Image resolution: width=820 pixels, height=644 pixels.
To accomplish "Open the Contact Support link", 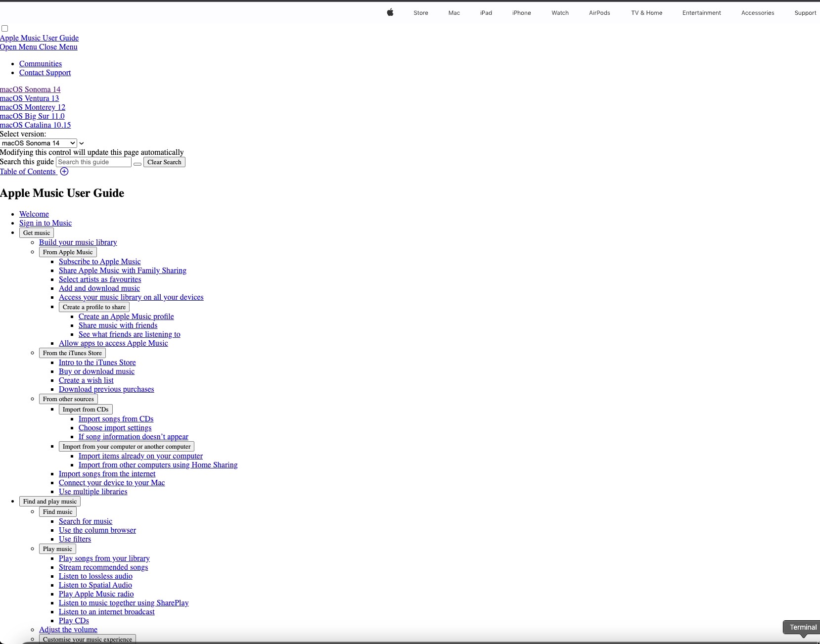I will click(x=45, y=73).
